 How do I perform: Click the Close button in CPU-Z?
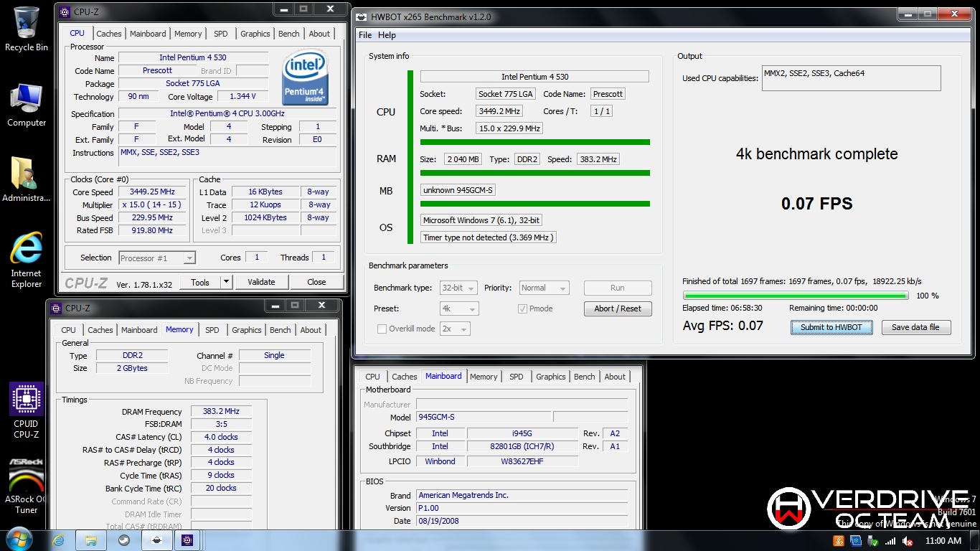pyautogui.click(x=316, y=282)
